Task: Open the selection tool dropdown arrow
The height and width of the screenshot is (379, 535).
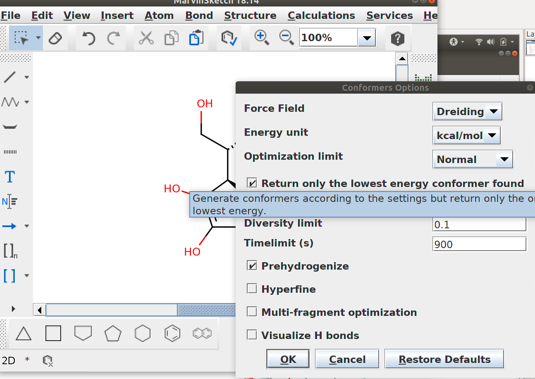Action: 38,38
